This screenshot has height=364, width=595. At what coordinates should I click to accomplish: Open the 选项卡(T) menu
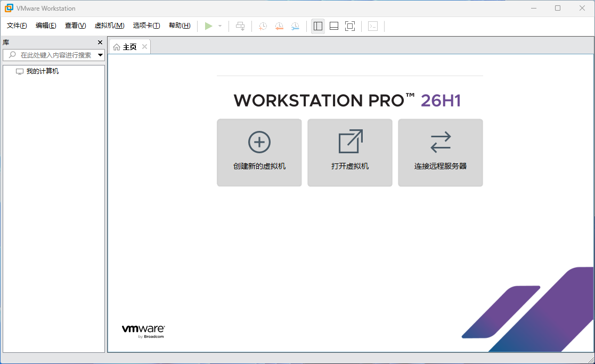(x=146, y=26)
